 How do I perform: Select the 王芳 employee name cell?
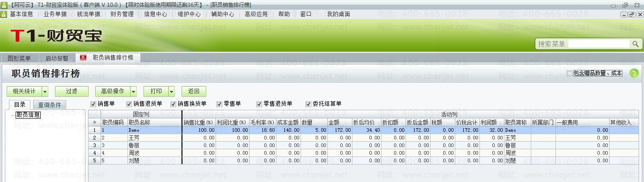click(x=154, y=138)
